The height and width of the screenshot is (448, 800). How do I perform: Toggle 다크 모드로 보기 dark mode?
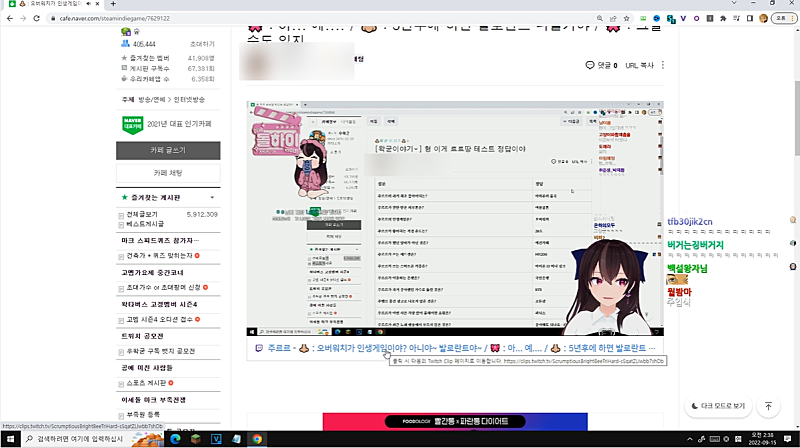pos(718,406)
